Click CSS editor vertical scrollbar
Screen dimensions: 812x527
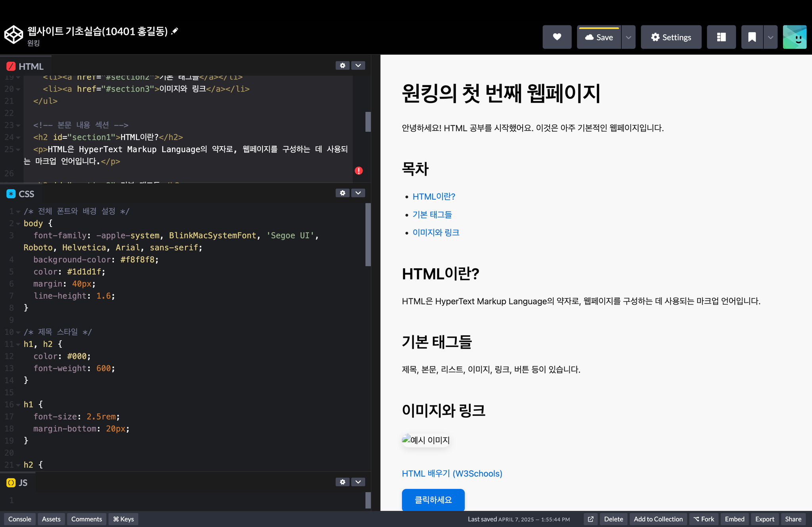click(x=368, y=235)
